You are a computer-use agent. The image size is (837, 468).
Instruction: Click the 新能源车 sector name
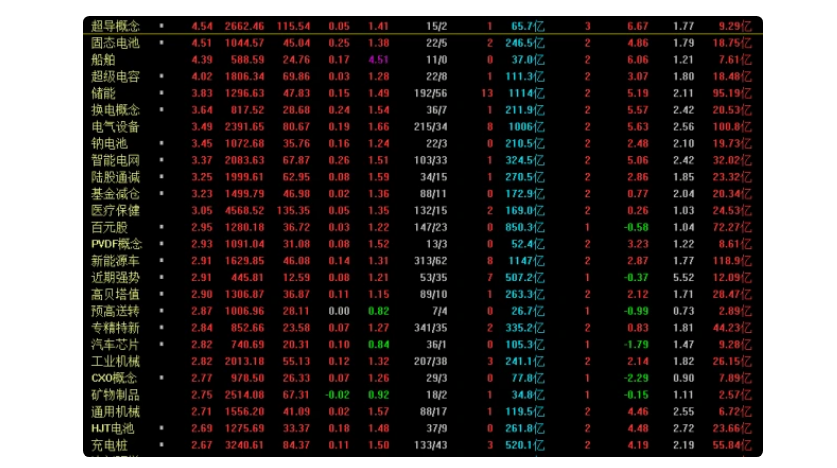(x=115, y=260)
